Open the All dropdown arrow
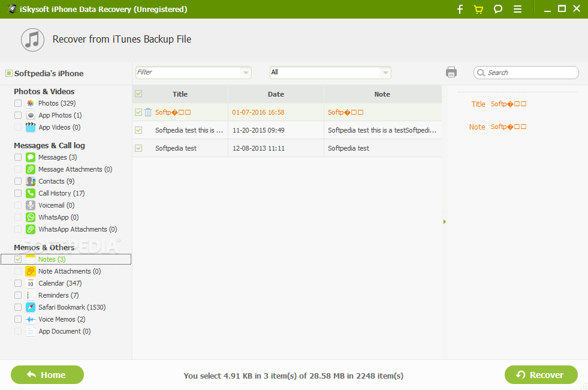Viewport: 588px width, 390px height. point(385,73)
